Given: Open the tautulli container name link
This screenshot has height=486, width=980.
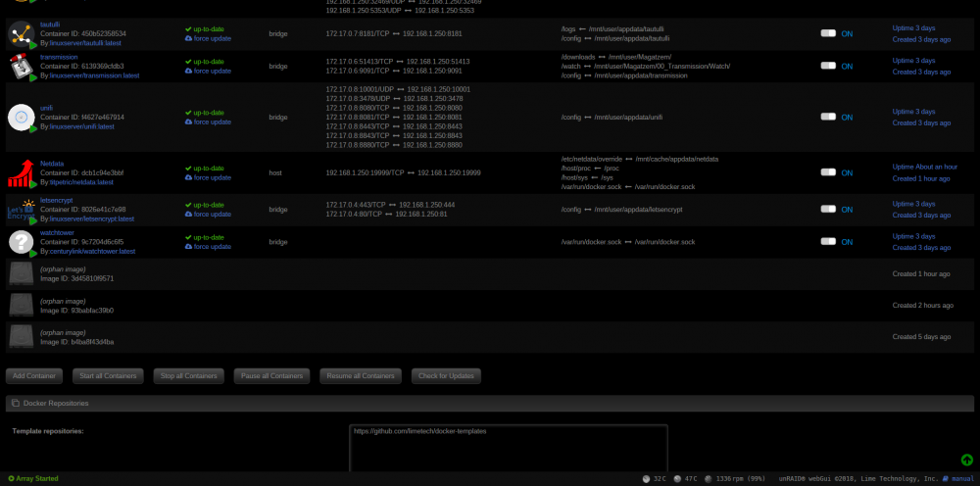Looking at the screenshot, I should tap(50, 24).
